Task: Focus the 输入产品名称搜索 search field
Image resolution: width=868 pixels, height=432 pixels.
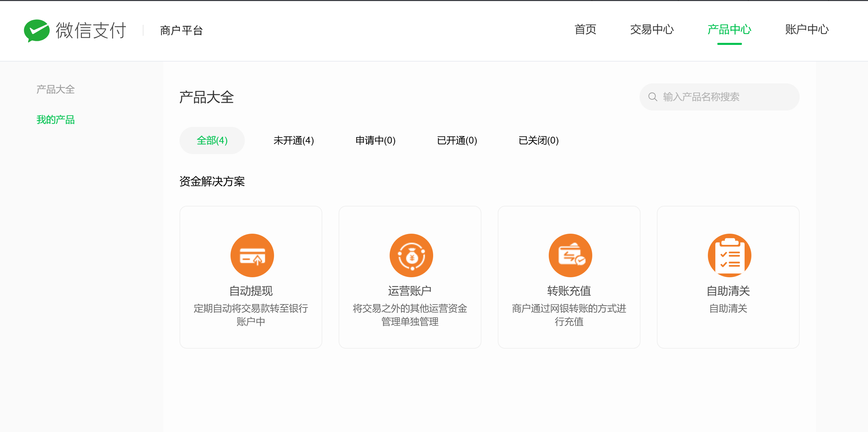Action: tap(724, 97)
